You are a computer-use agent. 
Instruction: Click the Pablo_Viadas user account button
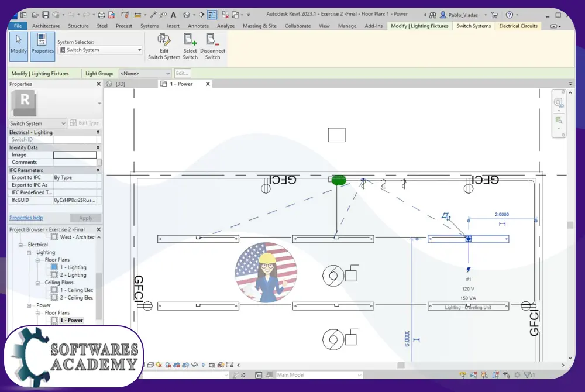click(x=459, y=15)
